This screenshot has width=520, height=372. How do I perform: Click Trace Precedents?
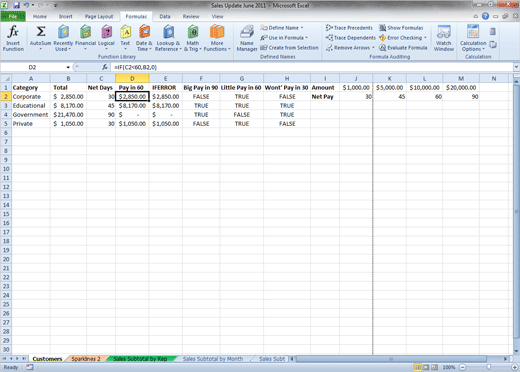coord(349,28)
